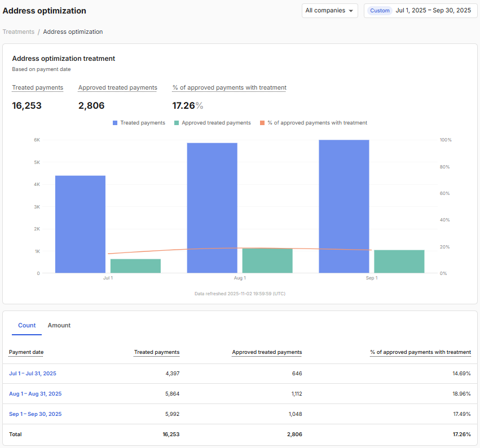Click Approved treated payments table column header
This screenshot has height=448, width=480.
(x=267, y=352)
